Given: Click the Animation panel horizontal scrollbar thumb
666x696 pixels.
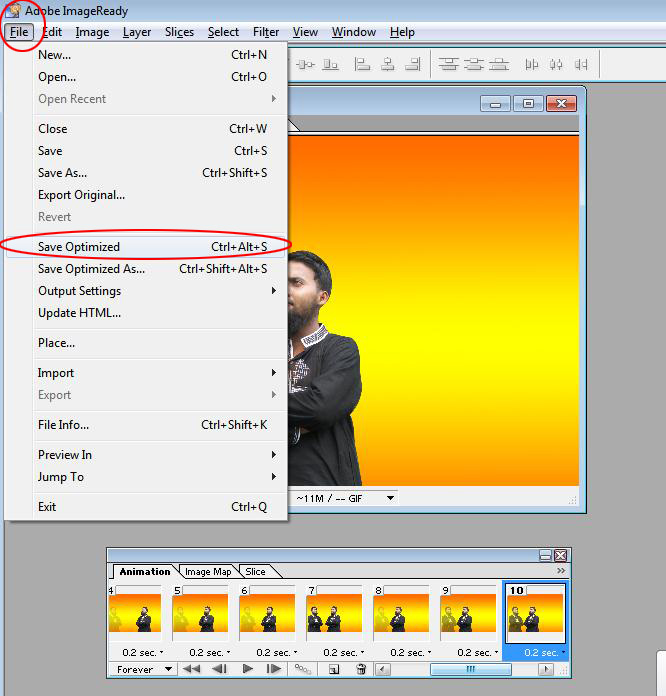Looking at the screenshot, I should coord(469,669).
